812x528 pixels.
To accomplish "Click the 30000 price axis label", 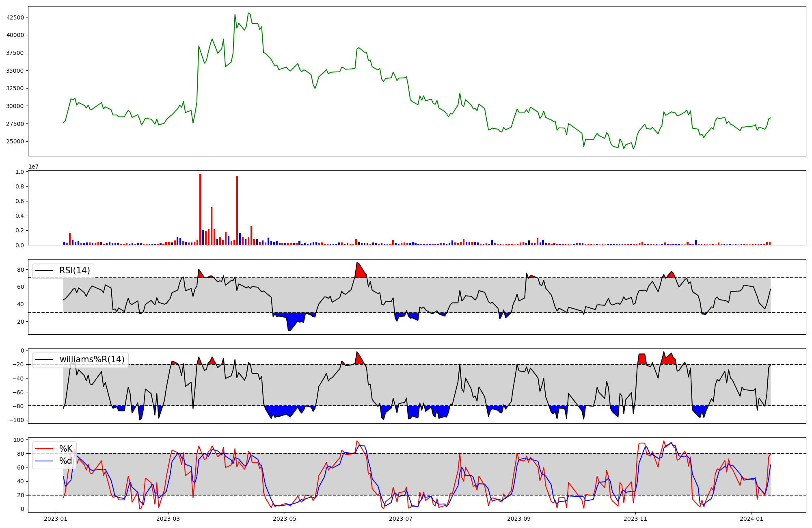I will [x=15, y=106].
